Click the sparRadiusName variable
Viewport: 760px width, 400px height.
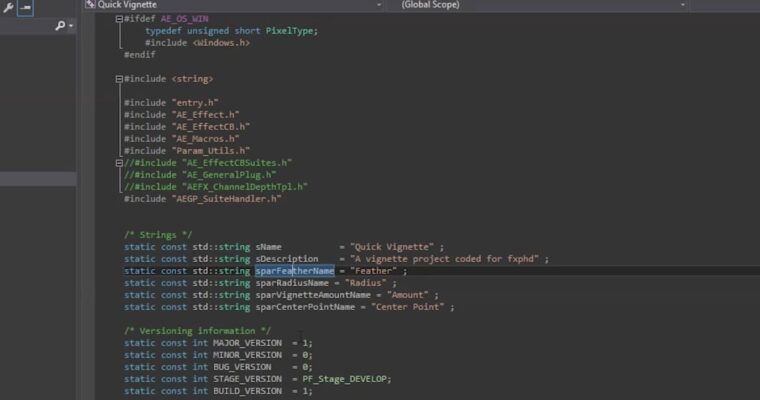click(x=292, y=283)
